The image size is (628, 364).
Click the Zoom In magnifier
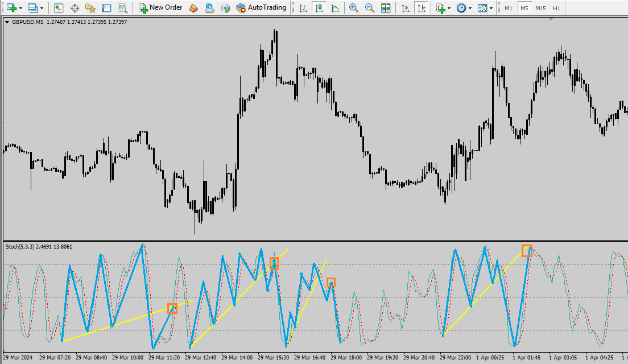point(354,8)
